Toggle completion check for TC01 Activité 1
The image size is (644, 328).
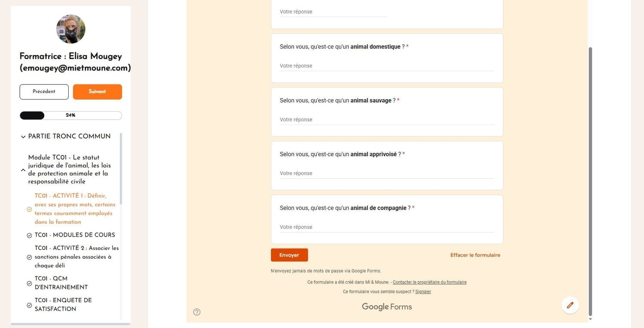coord(29,210)
